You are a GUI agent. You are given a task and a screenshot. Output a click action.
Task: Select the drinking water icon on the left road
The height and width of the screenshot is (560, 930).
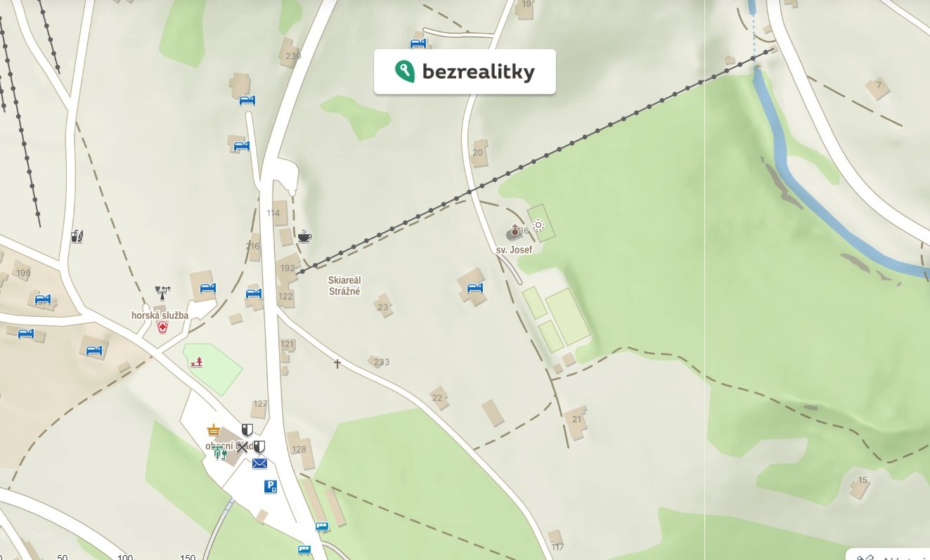[77, 236]
